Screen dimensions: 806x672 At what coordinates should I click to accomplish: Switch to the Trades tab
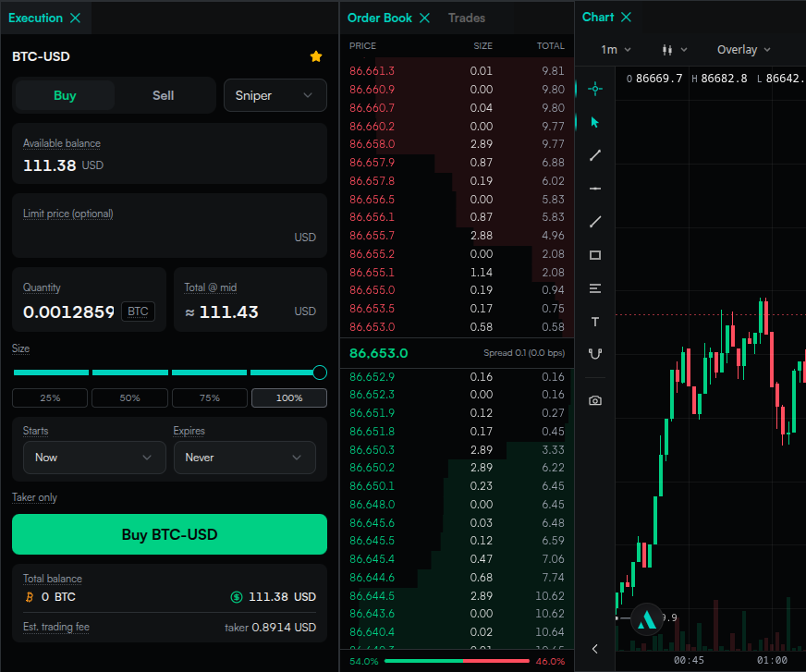pos(466,18)
